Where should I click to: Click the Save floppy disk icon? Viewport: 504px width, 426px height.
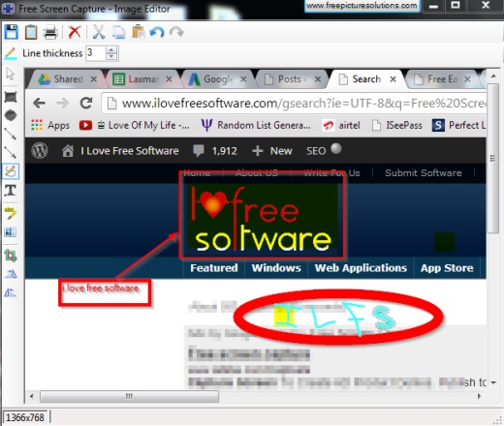click(x=12, y=32)
